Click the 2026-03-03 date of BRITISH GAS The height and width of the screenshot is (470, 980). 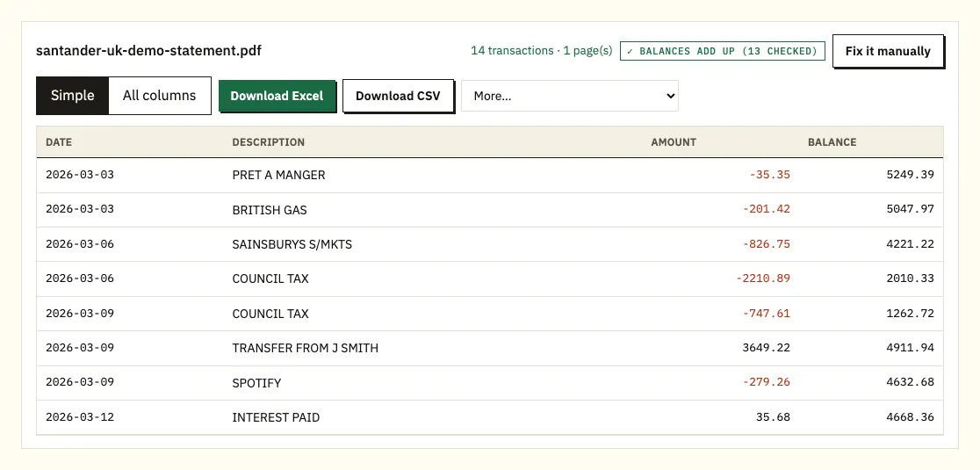80,209
